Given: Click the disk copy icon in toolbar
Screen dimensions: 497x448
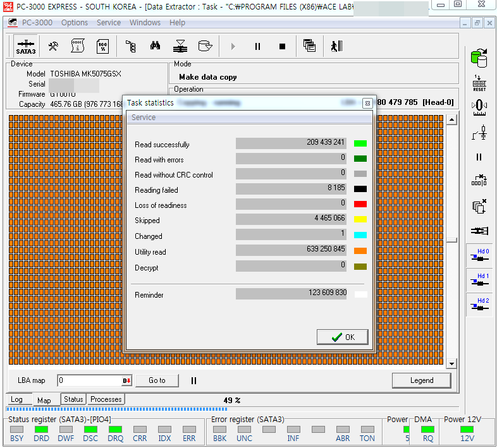Looking at the screenshot, I should click(x=205, y=46).
